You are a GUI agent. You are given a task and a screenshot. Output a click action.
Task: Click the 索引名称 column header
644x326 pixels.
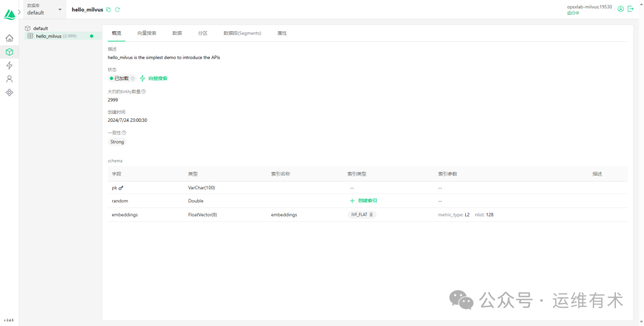280,174
